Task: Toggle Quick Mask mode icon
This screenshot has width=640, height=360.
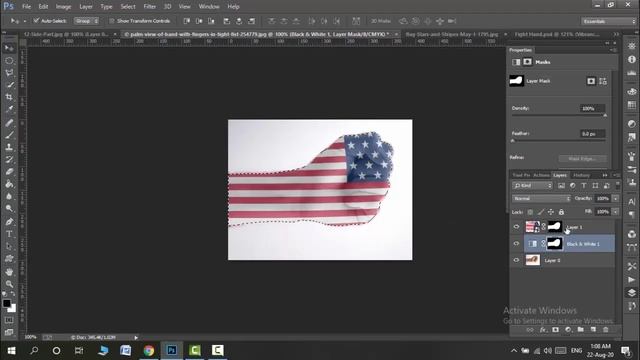Action: pos(9,320)
